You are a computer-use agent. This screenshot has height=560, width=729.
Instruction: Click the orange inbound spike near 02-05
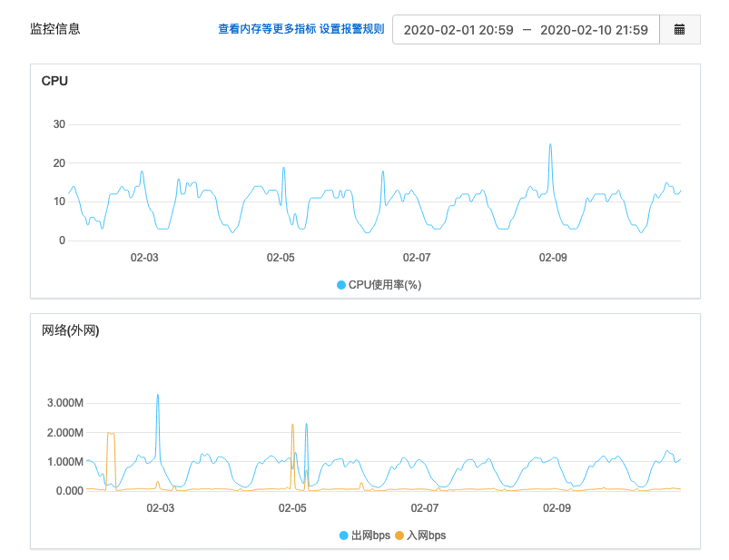(292, 425)
